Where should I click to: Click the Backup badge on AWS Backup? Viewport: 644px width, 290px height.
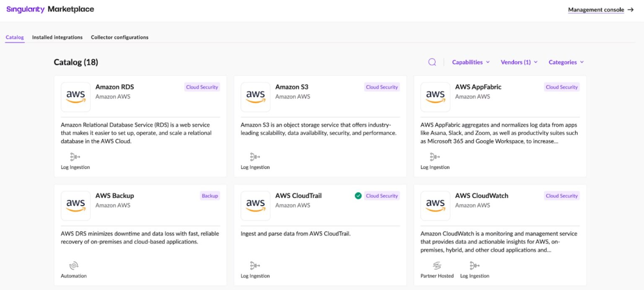pos(210,196)
